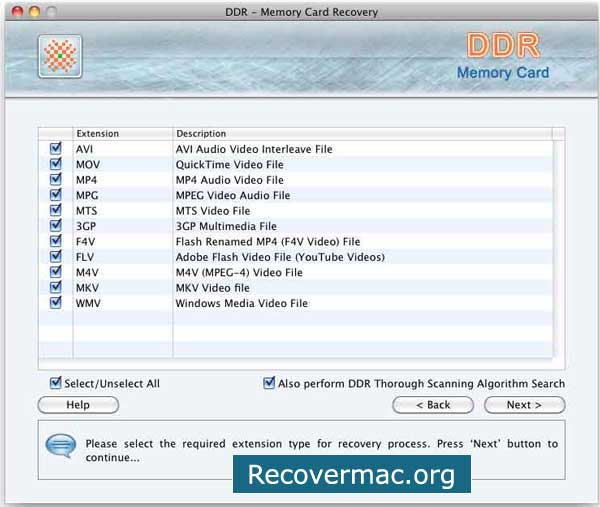Viewport: 600px width, 507px height.
Task: Continue with the Next button
Action: (525, 405)
